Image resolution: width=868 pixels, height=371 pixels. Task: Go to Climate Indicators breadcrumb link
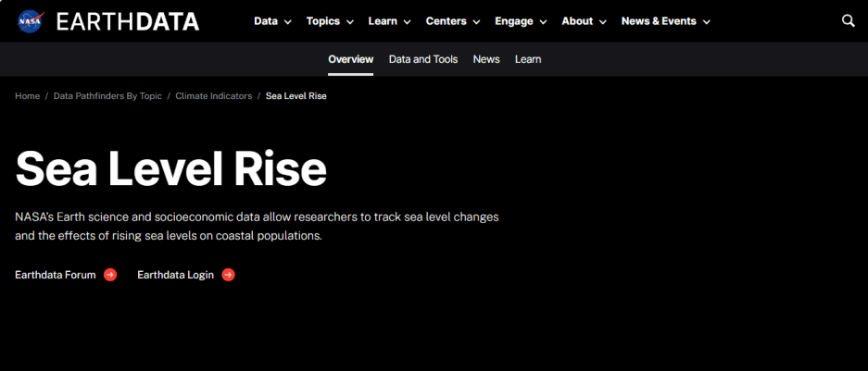tap(213, 96)
